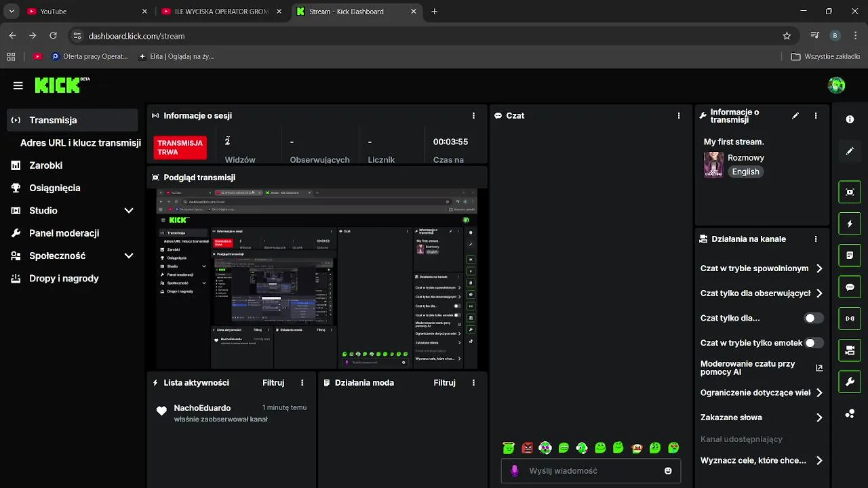This screenshot has height=488, width=868.
Task: Click the three-dots cluster icon at sidebar bottom
Action: point(850,414)
